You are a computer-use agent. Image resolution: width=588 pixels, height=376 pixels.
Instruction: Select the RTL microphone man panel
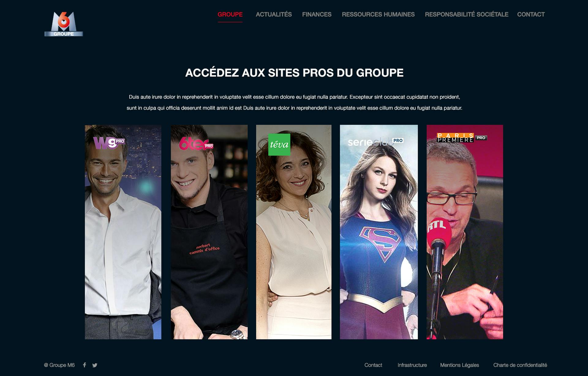(465, 232)
